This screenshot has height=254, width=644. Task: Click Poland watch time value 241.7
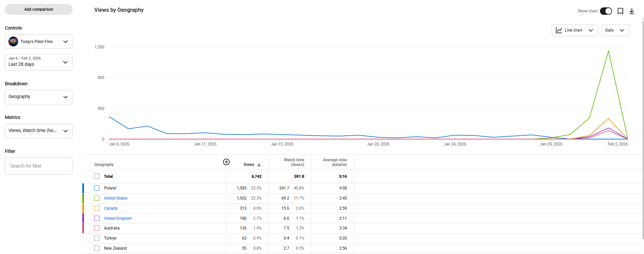pos(284,188)
